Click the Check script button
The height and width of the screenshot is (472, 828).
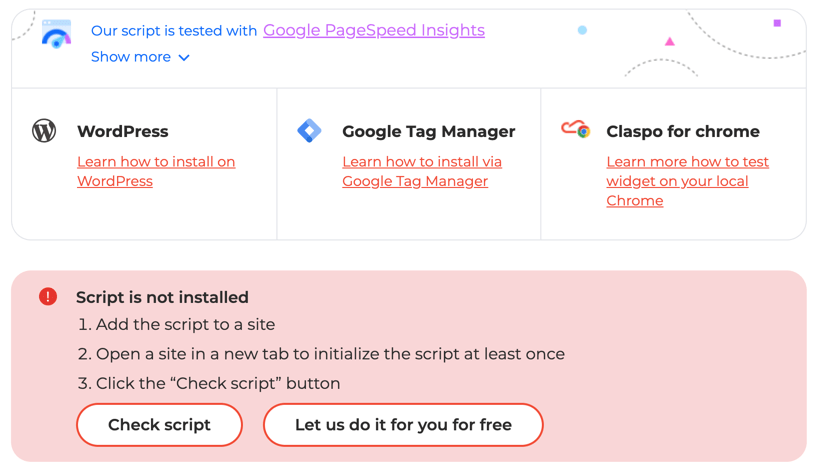pos(159,424)
